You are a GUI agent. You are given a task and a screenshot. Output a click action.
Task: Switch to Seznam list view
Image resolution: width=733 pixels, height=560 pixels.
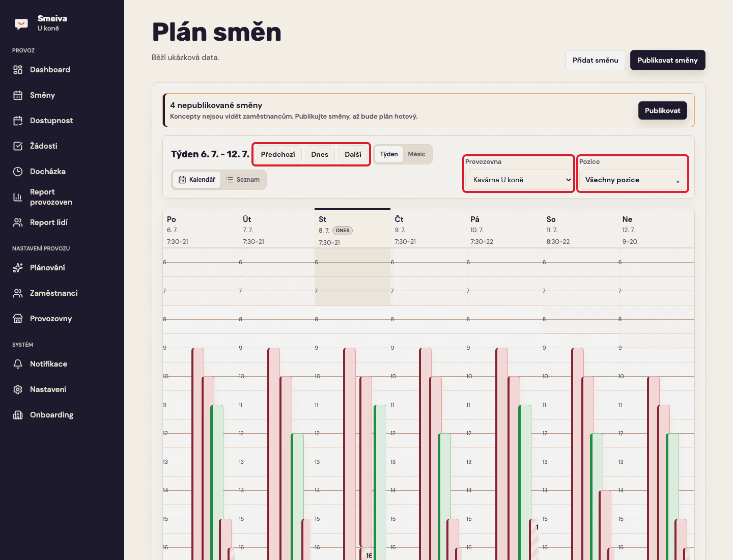[243, 180]
